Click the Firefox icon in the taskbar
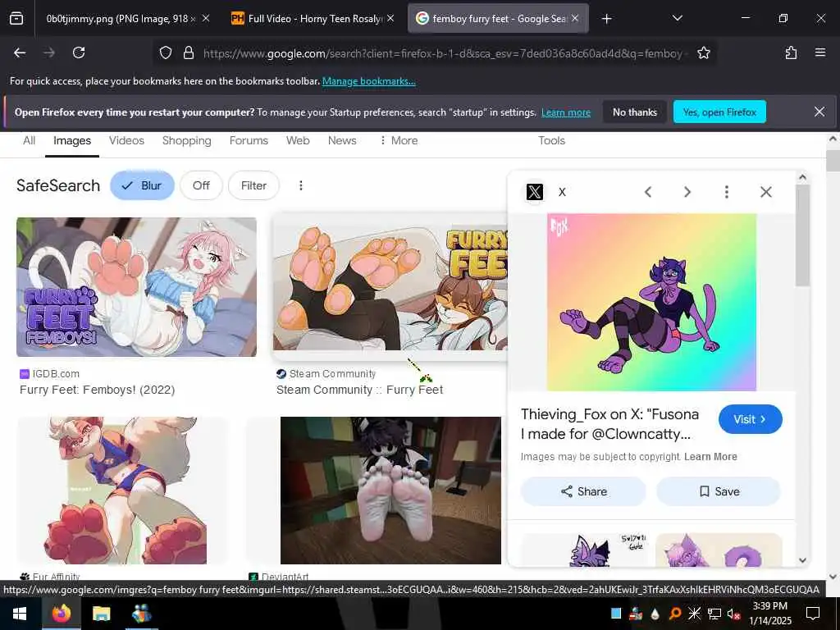The width and height of the screenshot is (840, 630). point(61,614)
